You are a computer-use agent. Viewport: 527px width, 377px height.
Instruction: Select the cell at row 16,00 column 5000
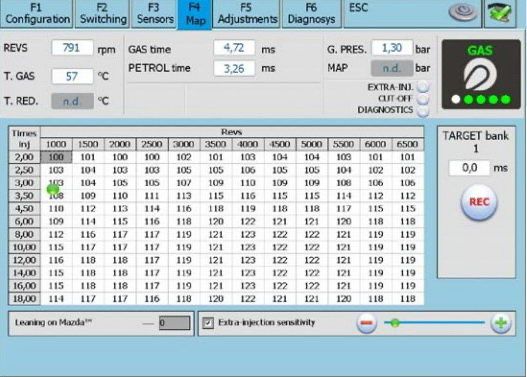pos(312,286)
